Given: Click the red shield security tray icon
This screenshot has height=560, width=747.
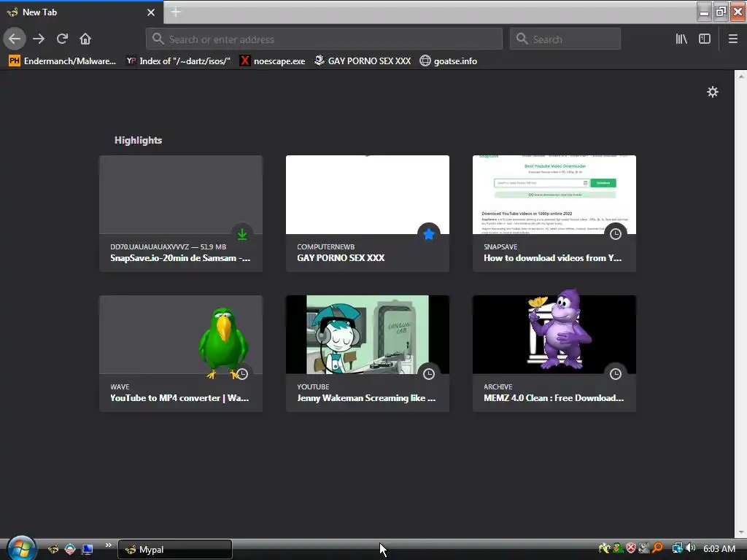Looking at the screenshot, I should 631,548.
